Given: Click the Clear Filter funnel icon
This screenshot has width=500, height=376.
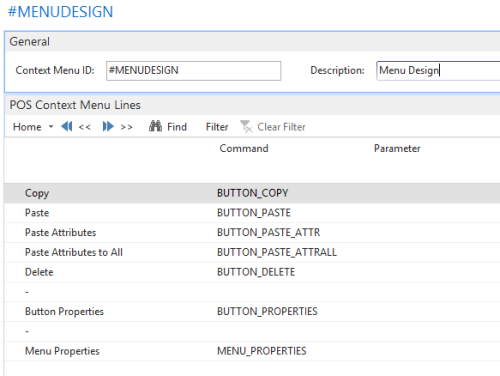Looking at the screenshot, I should point(246,127).
